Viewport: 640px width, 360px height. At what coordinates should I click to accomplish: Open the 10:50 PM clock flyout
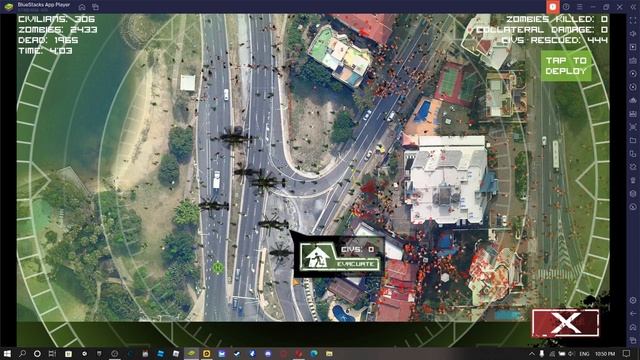click(605, 353)
